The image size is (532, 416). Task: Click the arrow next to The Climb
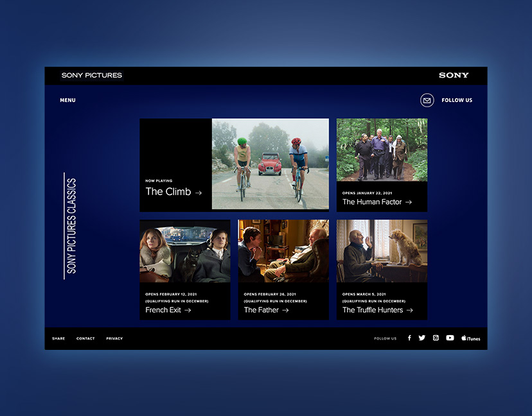click(x=199, y=193)
